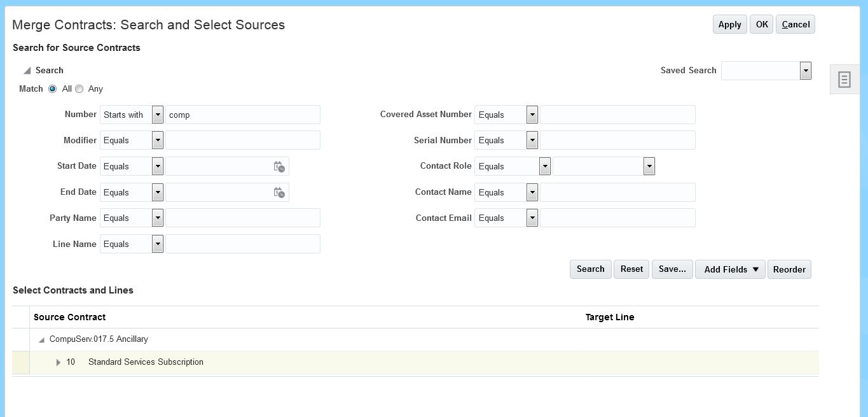Click the Reorder button
Screen dimensions: 868x417
click(x=789, y=269)
